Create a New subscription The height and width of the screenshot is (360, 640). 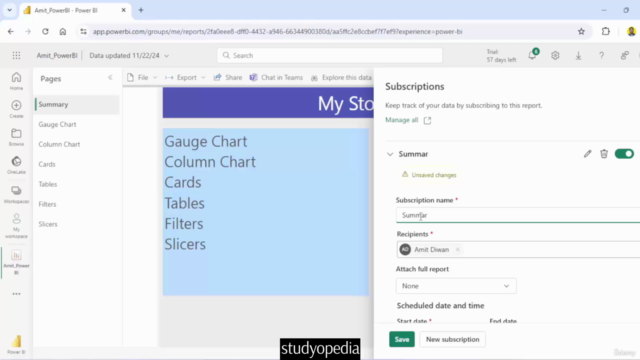(452, 340)
